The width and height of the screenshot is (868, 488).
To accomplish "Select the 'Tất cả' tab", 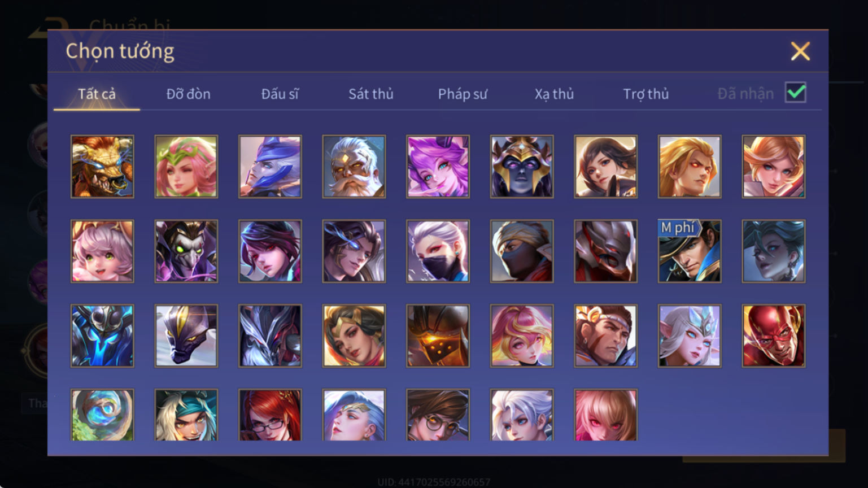I will click(x=97, y=94).
